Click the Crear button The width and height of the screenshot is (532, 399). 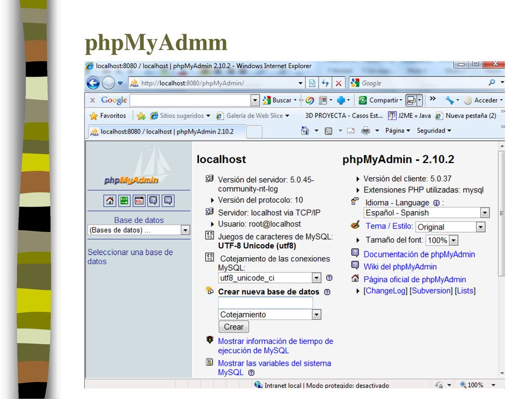[233, 327]
